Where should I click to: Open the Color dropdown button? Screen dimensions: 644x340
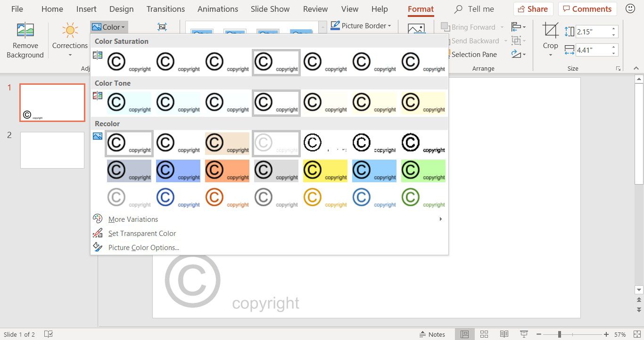point(109,27)
